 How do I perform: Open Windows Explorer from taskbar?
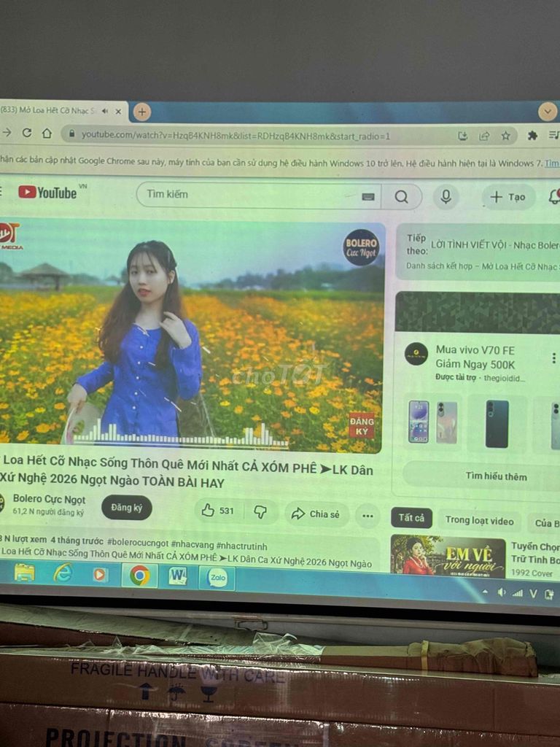click(24, 572)
